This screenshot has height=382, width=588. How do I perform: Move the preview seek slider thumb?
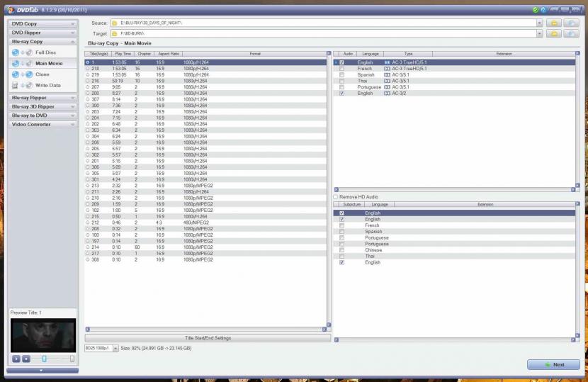44,359
